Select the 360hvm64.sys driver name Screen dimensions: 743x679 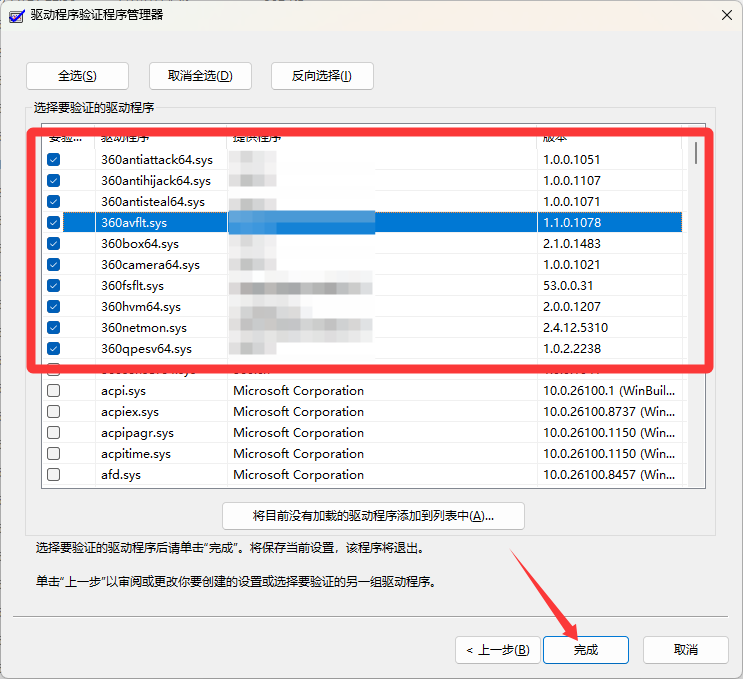tap(141, 307)
